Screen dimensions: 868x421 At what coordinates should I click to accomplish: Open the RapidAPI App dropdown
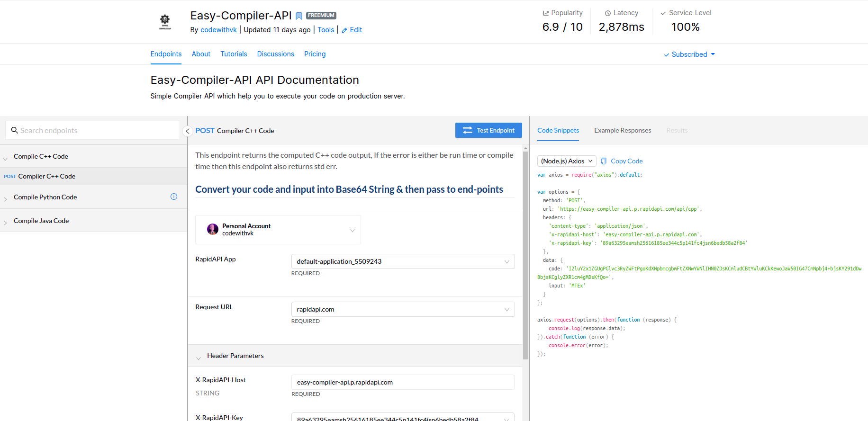[x=403, y=261]
